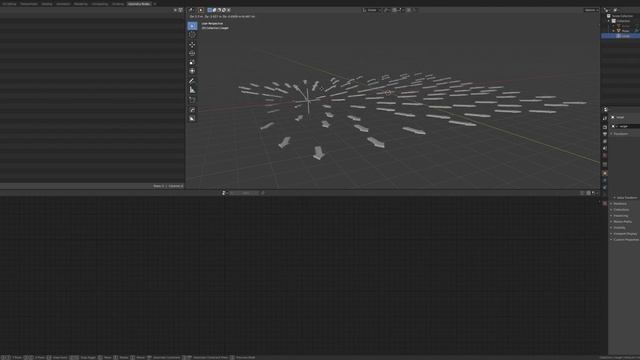Click 'Rows: 0 | Columns: 0' spreadsheet status text

coord(168,186)
